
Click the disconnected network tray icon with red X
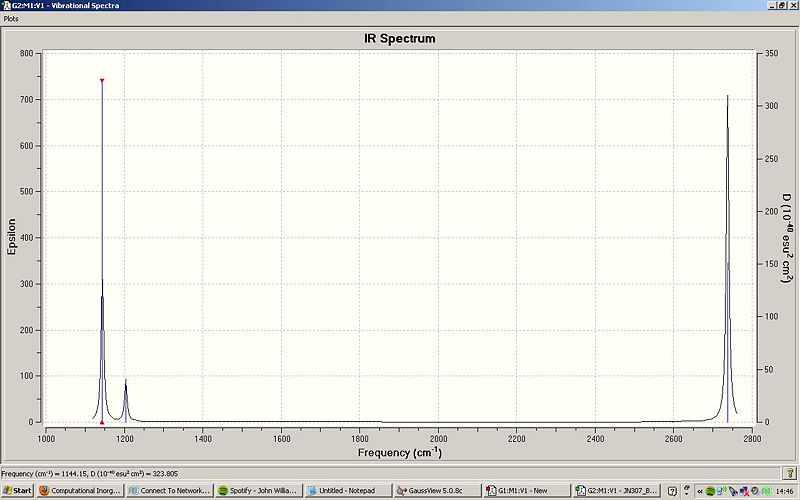pyautogui.click(x=745, y=491)
